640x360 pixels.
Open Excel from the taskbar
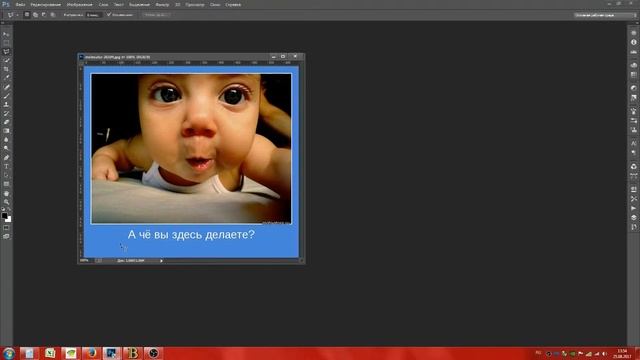pyautogui.click(x=50, y=353)
